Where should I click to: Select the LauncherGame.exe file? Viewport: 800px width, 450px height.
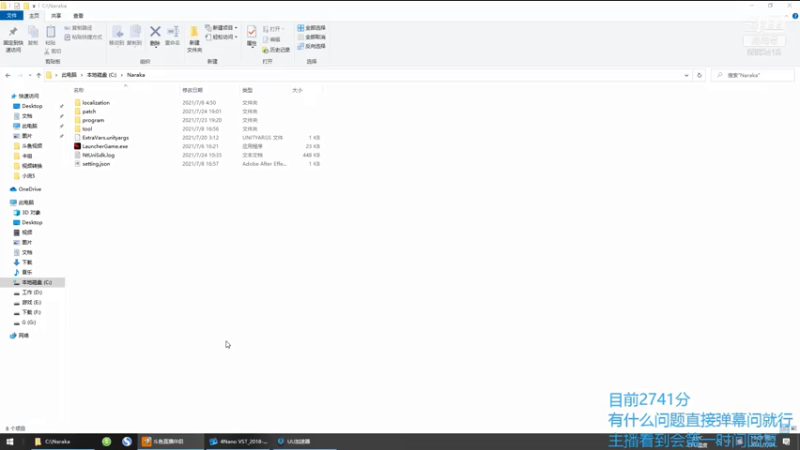[x=105, y=146]
